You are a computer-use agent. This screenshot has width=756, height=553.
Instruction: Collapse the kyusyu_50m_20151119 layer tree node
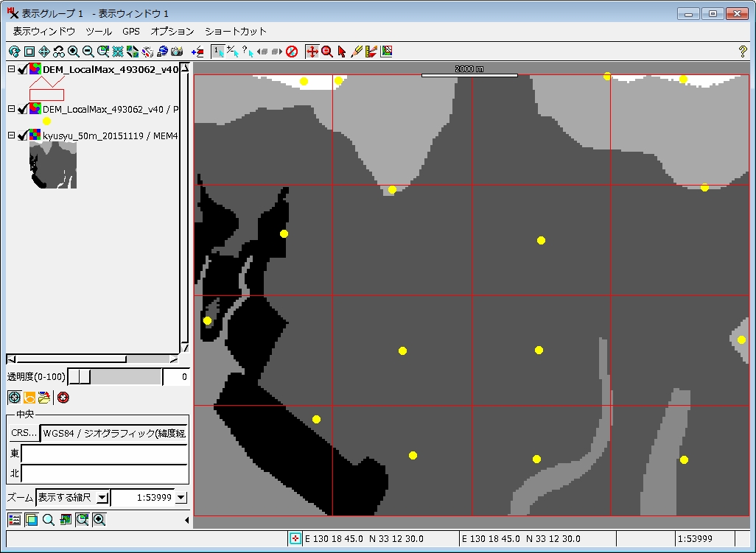coord(11,135)
